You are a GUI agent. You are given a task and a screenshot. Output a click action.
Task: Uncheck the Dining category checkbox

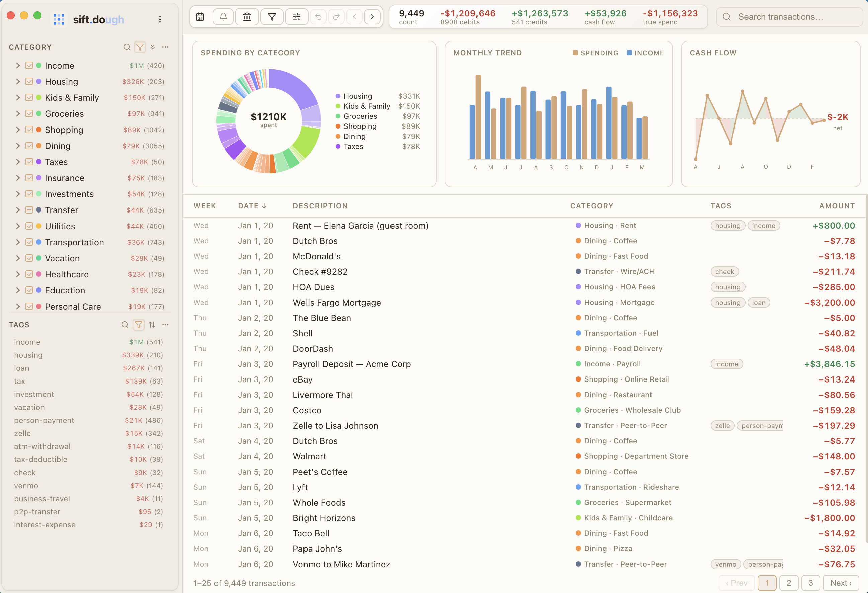(x=29, y=146)
